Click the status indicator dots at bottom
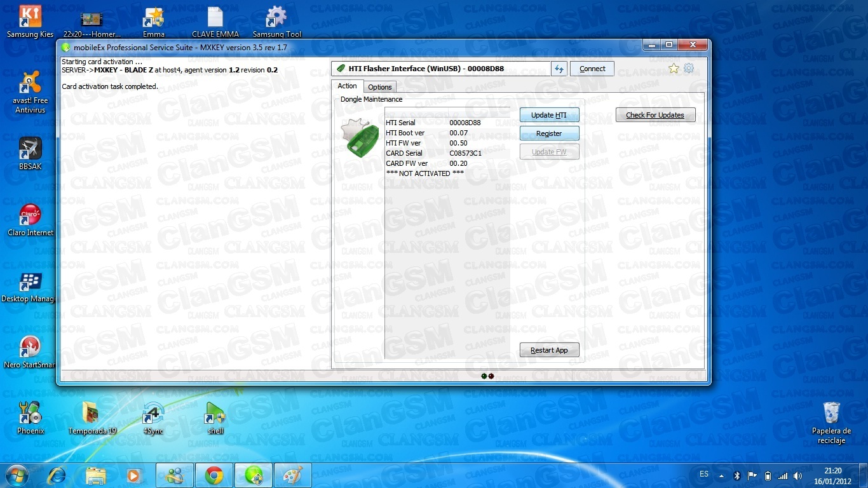This screenshot has width=868, height=488. pos(487,376)
